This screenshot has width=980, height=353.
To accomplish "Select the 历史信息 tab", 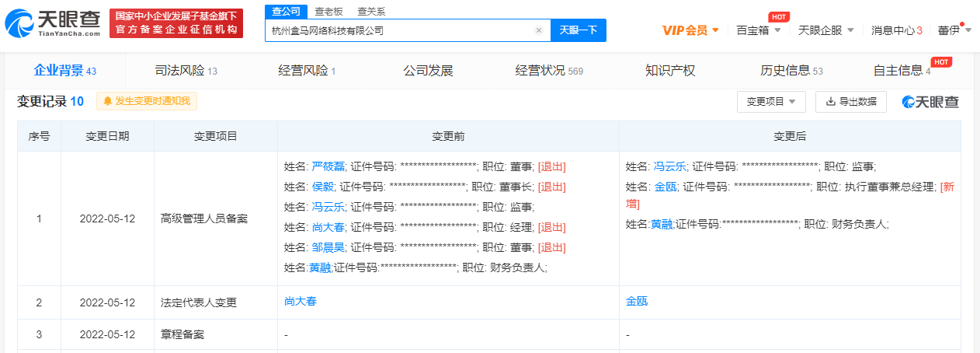I will (x=791, y=71).
